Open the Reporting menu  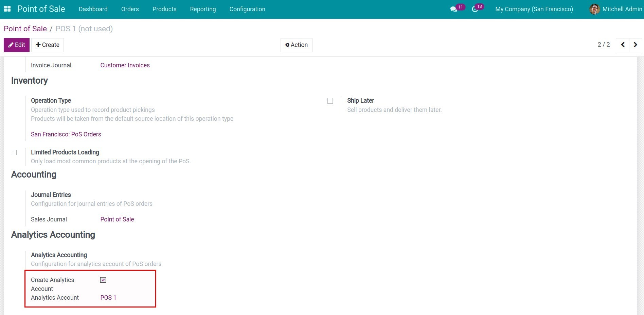(x=203, y=9)
